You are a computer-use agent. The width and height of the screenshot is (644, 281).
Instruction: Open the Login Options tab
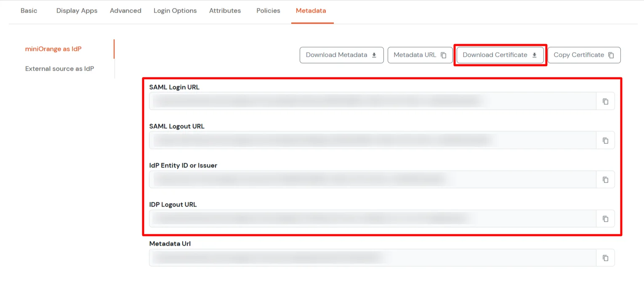click(175, 11)
